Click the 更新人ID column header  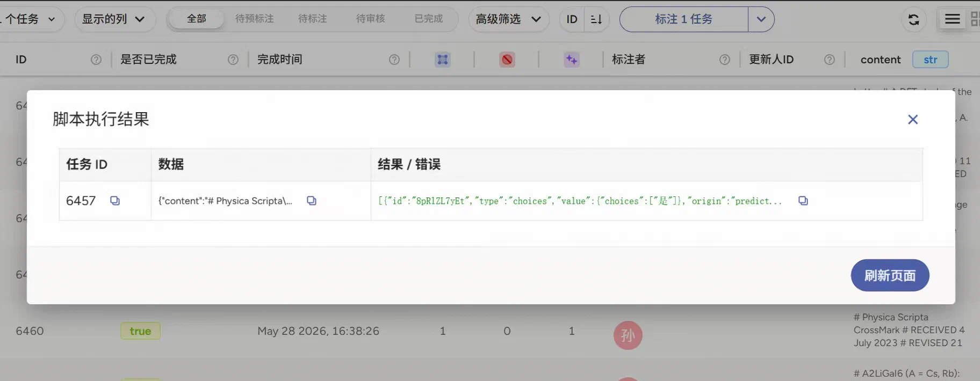click(x=772, y=60)
